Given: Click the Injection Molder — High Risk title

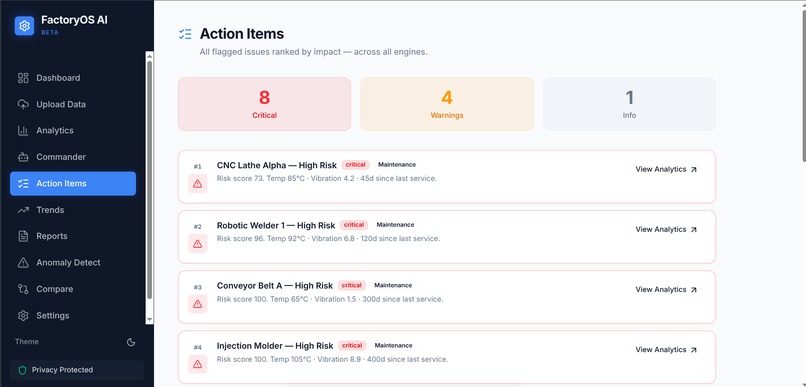Looking at the screenshot, I should [x=275, y=346].
